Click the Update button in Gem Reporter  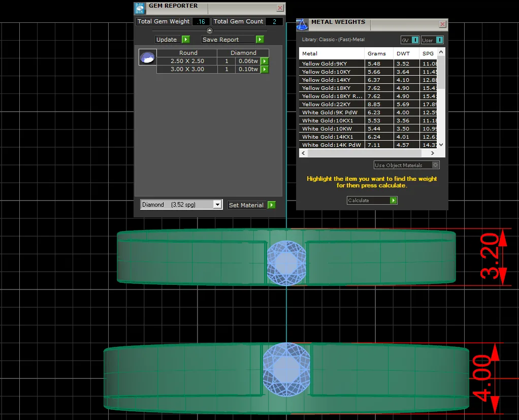173,40
